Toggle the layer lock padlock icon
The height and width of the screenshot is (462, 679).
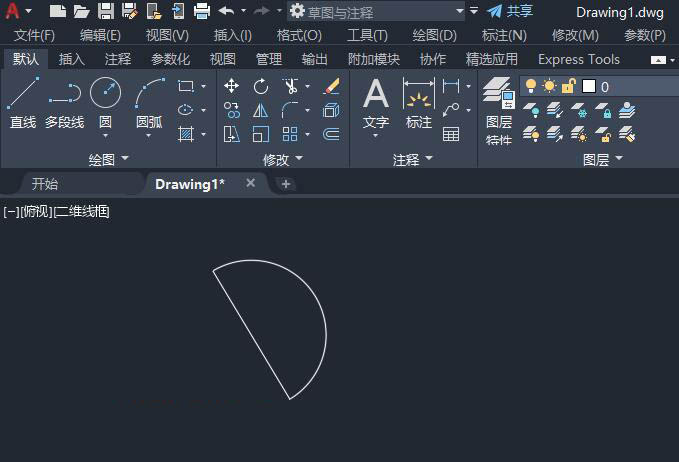[569, 86]
